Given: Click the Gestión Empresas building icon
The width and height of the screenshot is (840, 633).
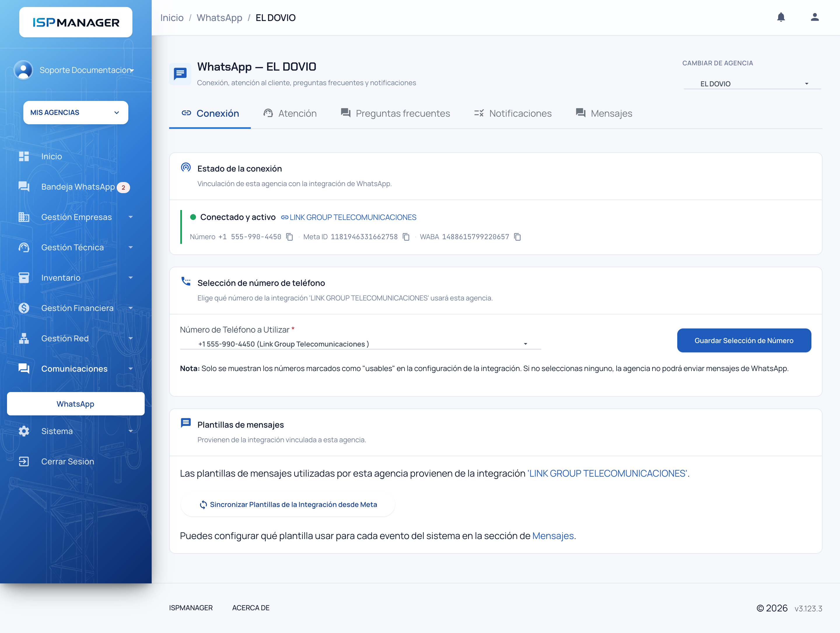Looking at the screenshot, I should point(24,217).
